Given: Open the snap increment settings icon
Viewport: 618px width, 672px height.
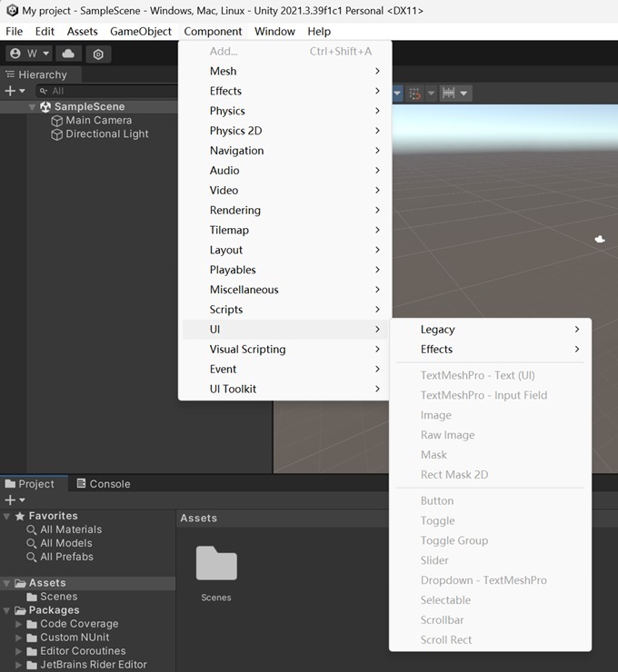Looking at the screenshot, I should [x=449, y=93].
